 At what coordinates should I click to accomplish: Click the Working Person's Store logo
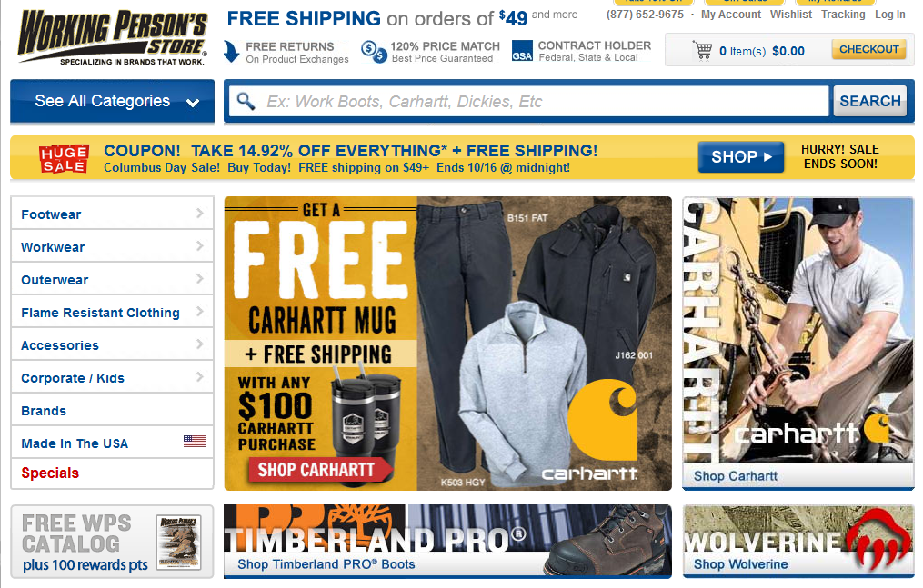pos(113,37)
